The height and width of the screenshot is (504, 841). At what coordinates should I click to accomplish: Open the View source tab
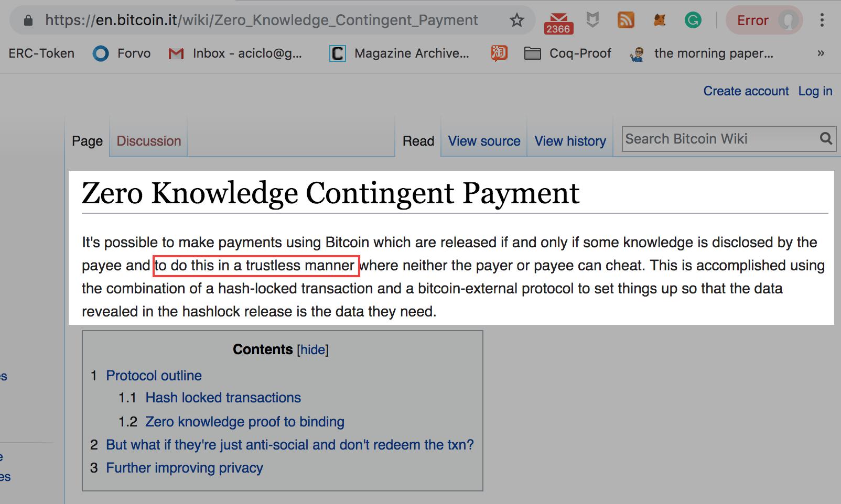tap(484, 141)
